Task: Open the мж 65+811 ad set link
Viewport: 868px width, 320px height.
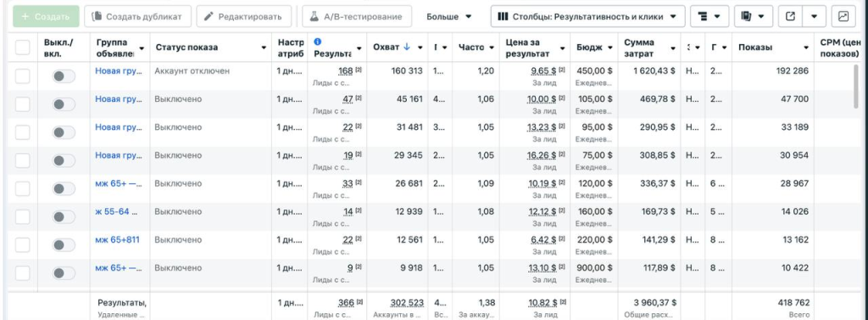Action: (x=117, y=239)
